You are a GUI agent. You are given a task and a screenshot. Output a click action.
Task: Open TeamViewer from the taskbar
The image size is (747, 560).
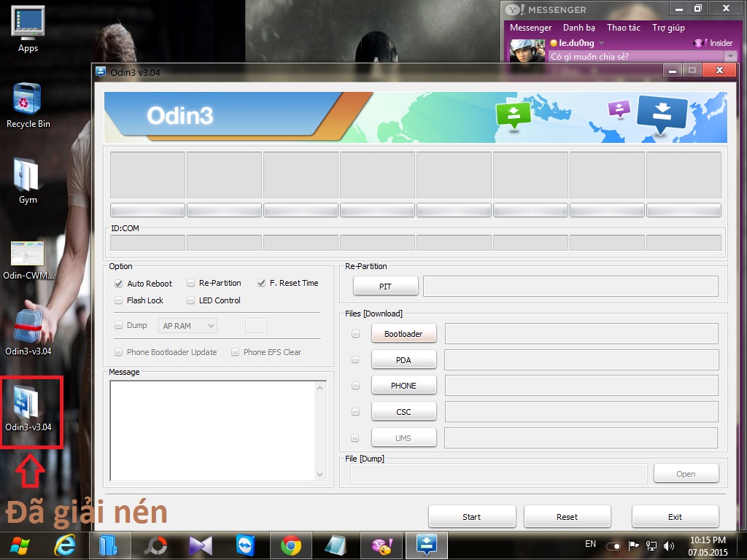(x=246, y=545)
